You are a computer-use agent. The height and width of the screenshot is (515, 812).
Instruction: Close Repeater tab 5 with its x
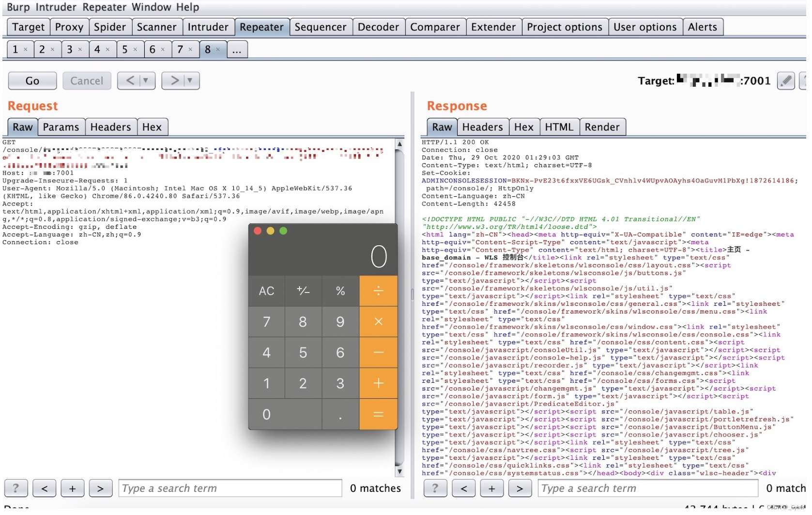136,49
